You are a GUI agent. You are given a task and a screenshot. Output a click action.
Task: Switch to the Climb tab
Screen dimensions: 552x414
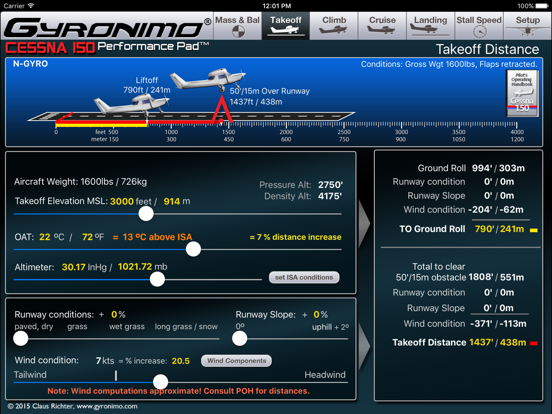coord(334,26)
